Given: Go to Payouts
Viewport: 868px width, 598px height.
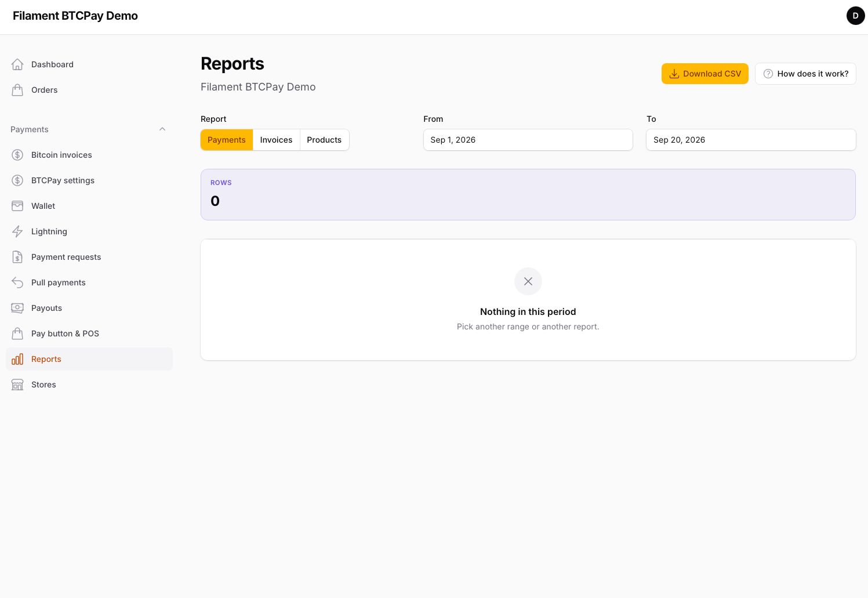Looking at the screenshot, I should (89, 308).
